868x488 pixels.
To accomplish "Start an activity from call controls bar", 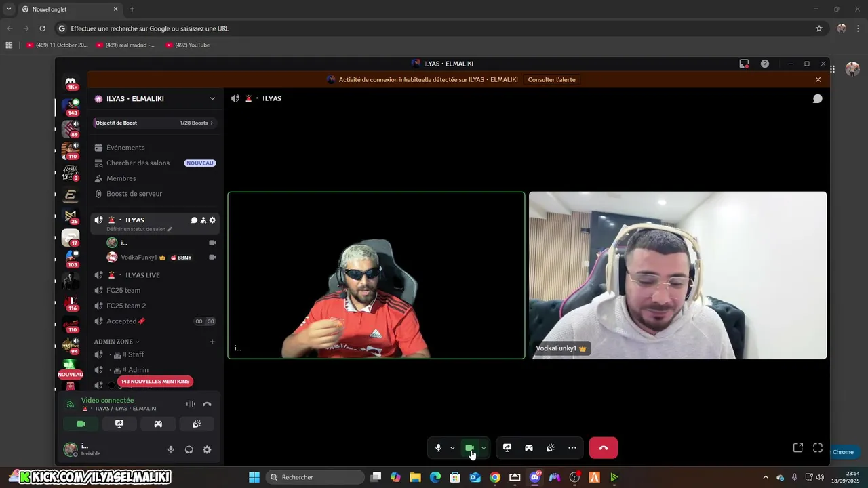I will [x=529, y=448].
